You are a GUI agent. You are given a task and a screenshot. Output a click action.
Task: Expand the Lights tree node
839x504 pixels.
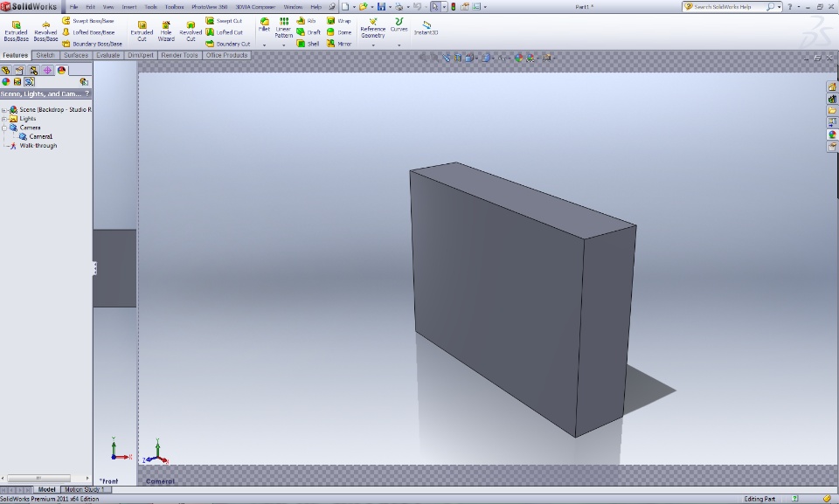tap(4, 119)
